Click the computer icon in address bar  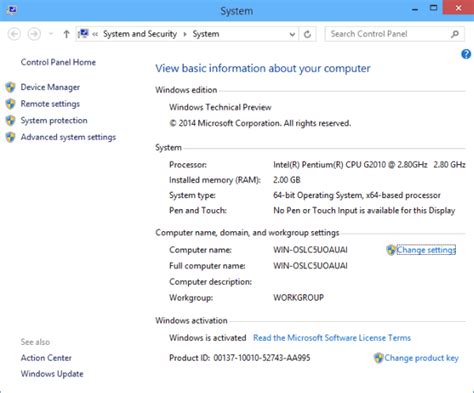[x=83, y=34]
